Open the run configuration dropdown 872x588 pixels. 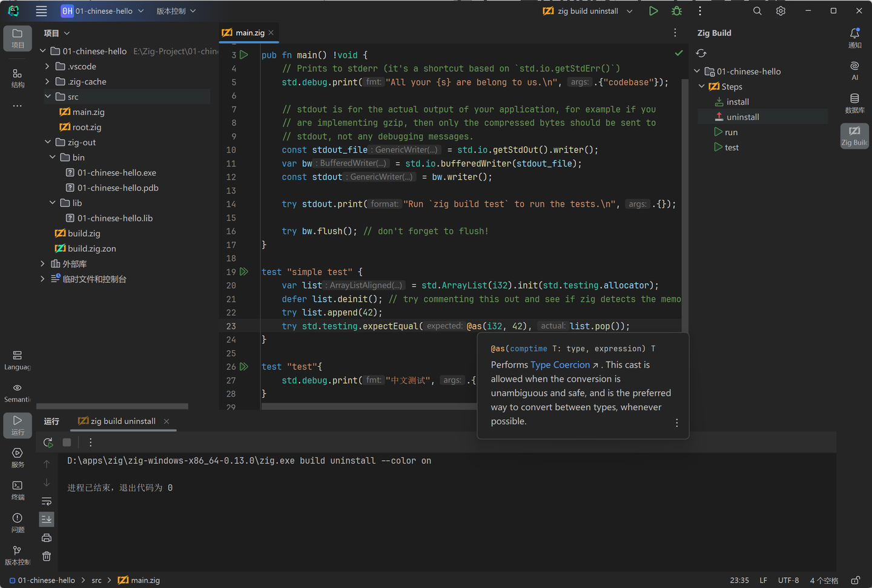click(587, 11)
